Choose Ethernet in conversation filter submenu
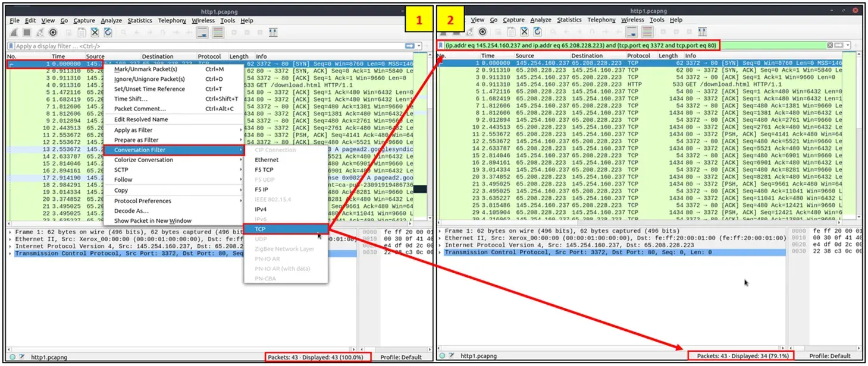The image size is (868, 366). 285,160
